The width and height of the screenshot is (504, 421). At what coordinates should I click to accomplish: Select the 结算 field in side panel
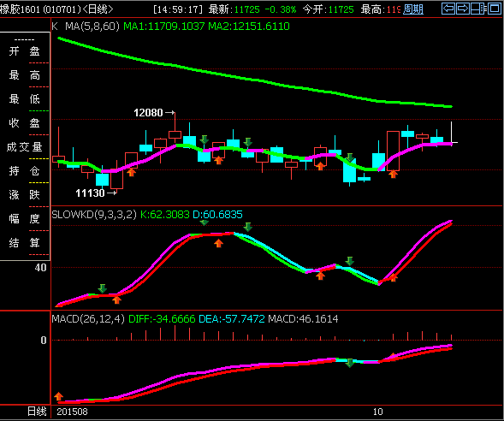click(x=25, y=243)
